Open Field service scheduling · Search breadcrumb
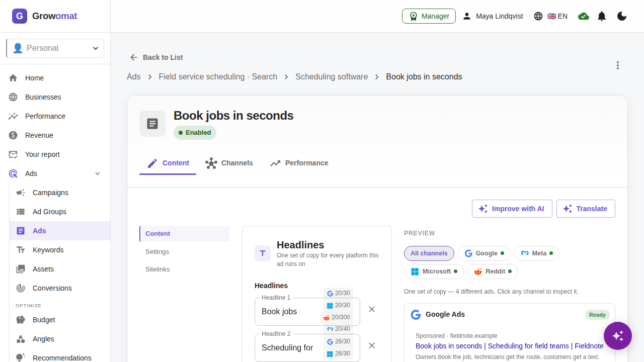Image resolution: width=644 pixels, height=362 pixels. click(x=218, y=77)
